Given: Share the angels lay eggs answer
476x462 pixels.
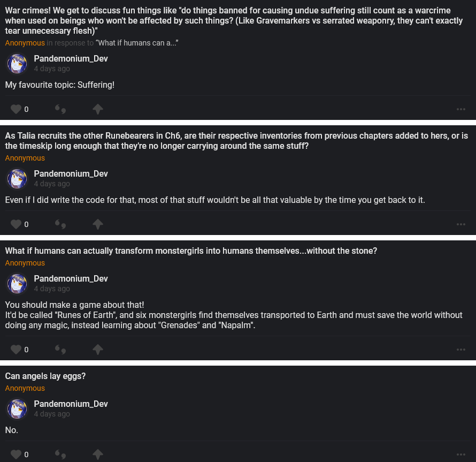Looking at the screenshot, I should (97, 455).
